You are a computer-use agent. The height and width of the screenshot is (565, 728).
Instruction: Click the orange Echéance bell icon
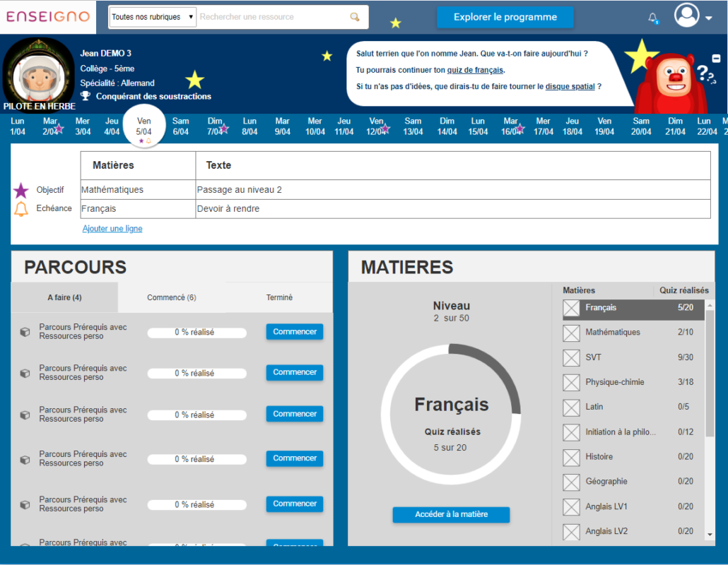(21, 209)
